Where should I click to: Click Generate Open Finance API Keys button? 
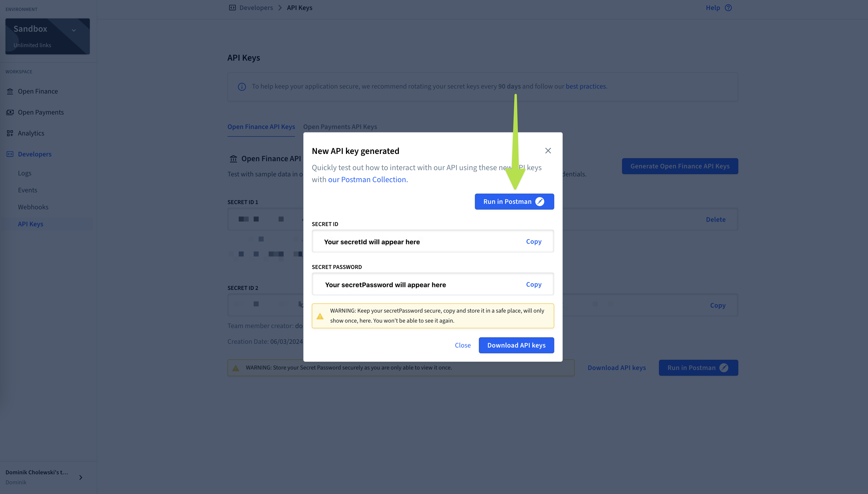point(680,166)
